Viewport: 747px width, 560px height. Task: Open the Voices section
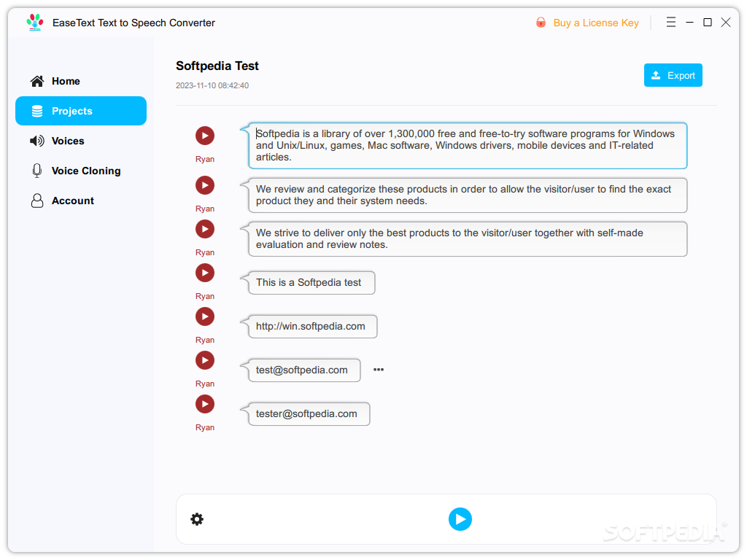click(81, 141)
